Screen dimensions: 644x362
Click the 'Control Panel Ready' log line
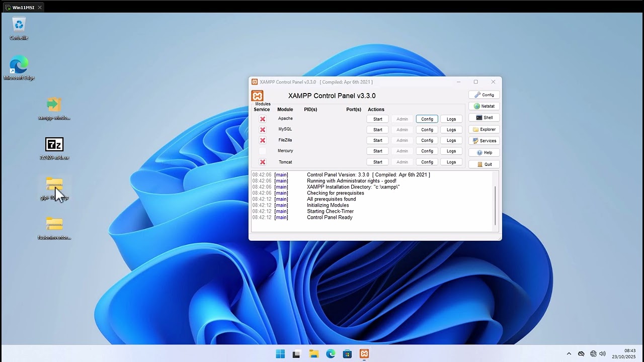pos(330,217)
